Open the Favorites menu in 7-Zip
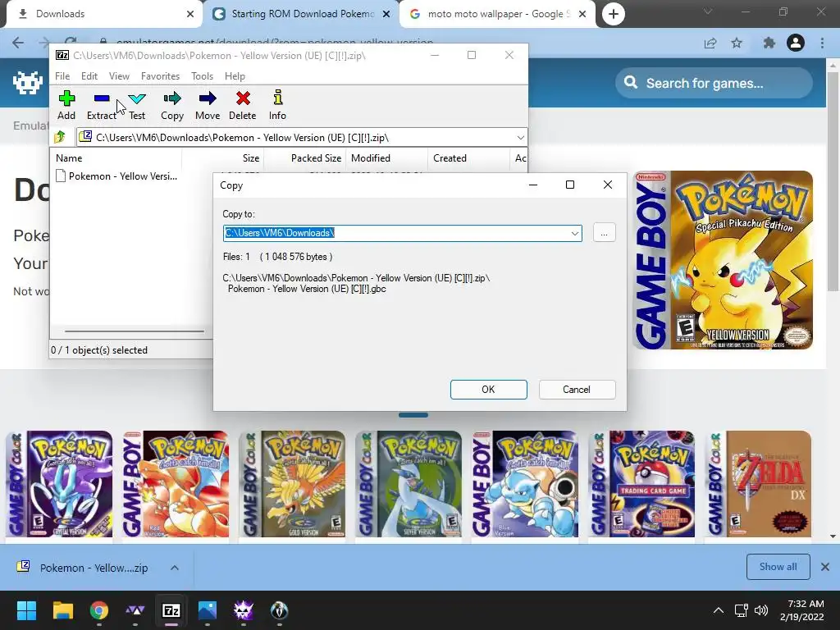 click(160, 76)
